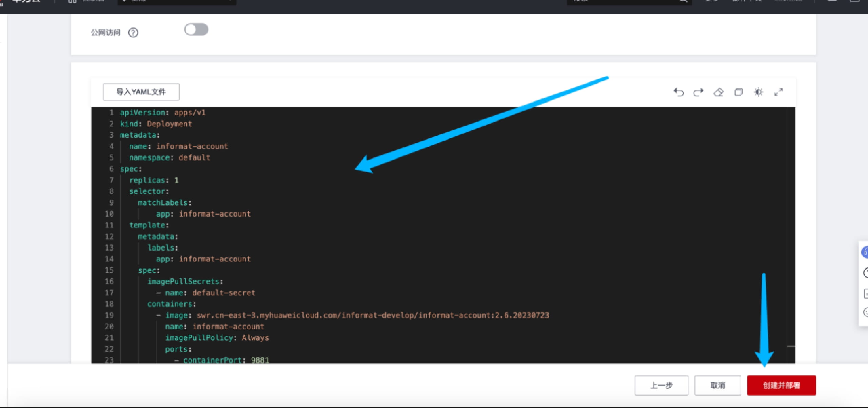868x408 pixels.
Task: Click line number 6 beside spec
Action: 111,169
